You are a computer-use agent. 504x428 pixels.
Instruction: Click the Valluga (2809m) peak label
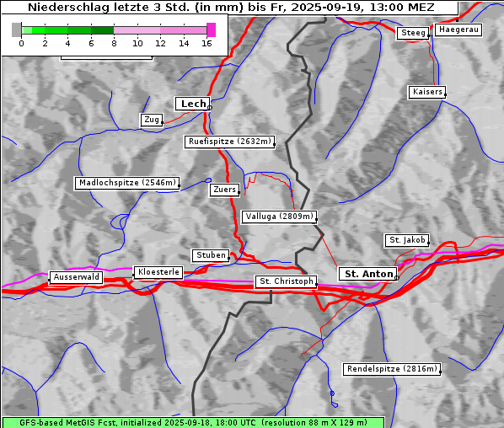(279, 217)
